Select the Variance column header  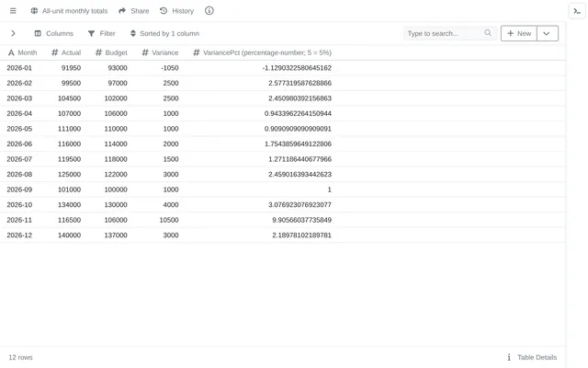165,52
